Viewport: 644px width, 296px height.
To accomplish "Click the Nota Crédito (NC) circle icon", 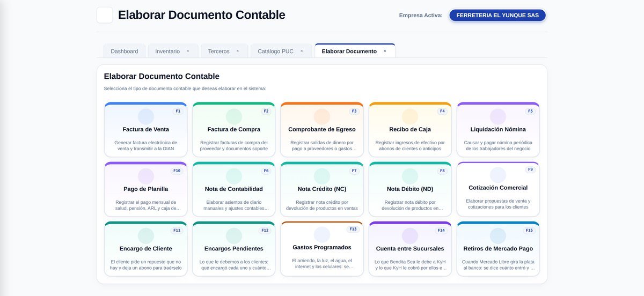I will coord(322,176).
